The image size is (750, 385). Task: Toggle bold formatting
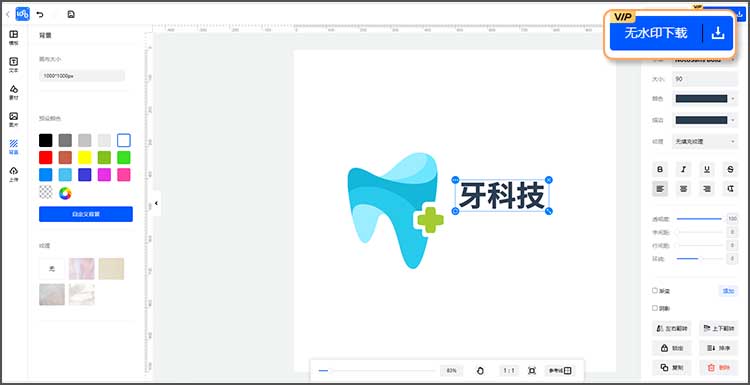coord(660,169)
